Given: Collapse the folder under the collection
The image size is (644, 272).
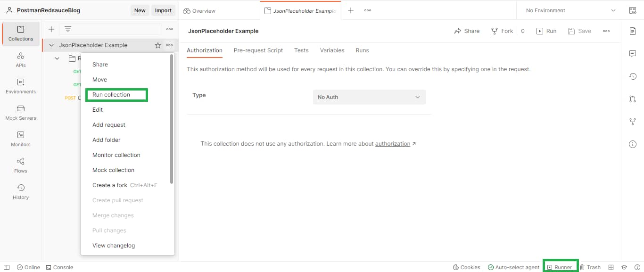Looking at the screenshot, I should (57, 58).
